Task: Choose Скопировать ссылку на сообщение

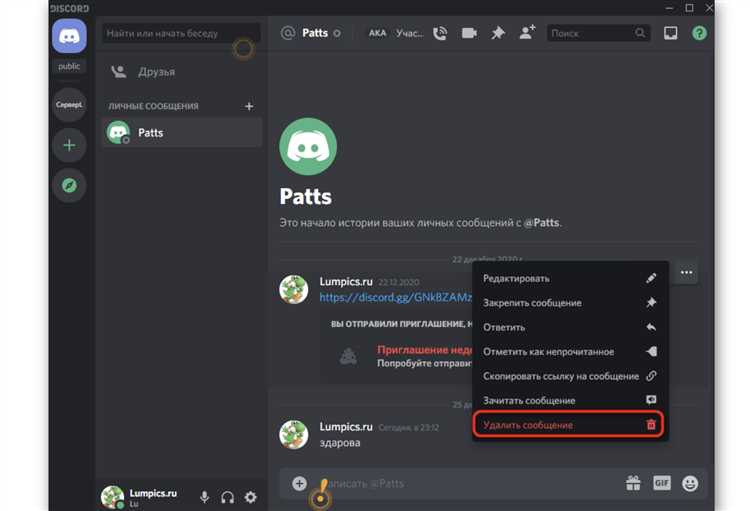Action: click(569, 376)
